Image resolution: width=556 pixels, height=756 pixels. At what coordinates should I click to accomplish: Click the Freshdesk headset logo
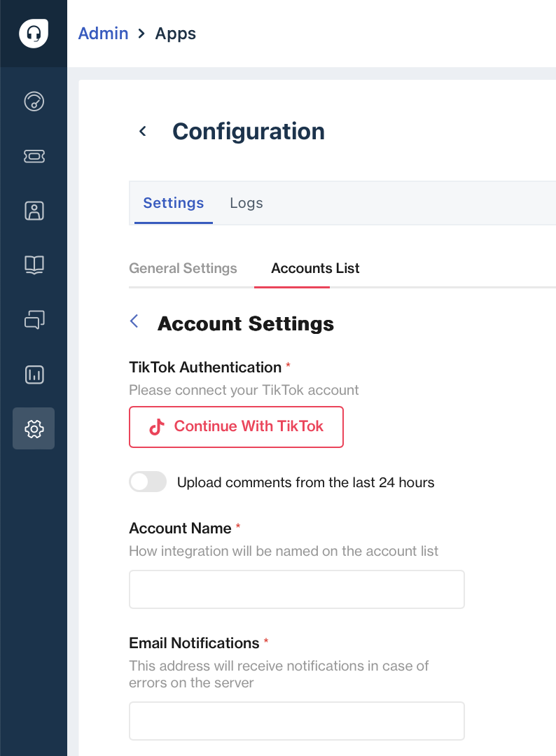(x=34, y=34)
